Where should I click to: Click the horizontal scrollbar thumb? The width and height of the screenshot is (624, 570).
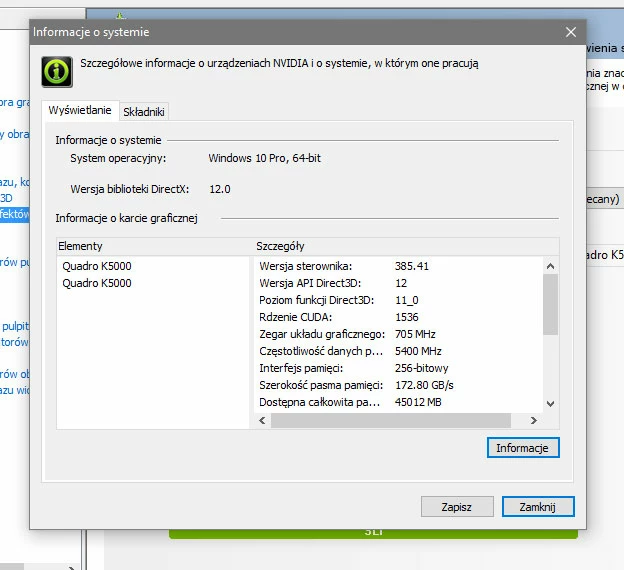tap(391, 420)
